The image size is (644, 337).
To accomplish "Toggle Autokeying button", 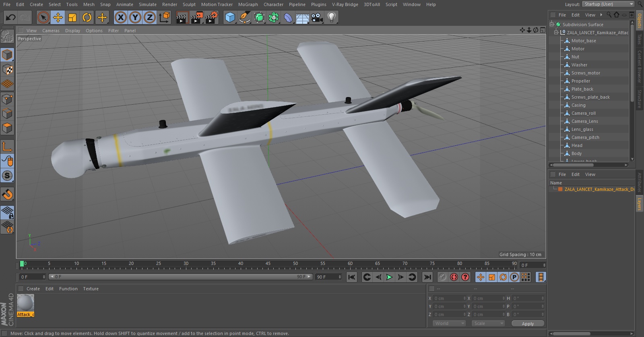I will tap(454, 277).
